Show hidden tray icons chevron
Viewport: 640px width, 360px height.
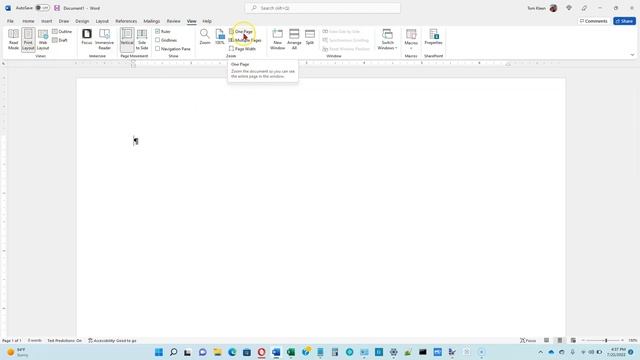tap(540, 352)
